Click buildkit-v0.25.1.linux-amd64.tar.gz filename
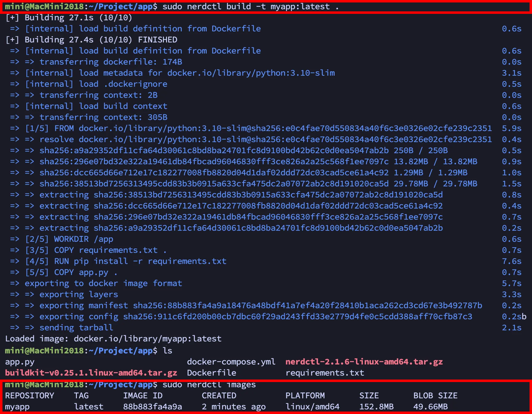The height and width of the screenshot is (414, 532). pos(91,373)
